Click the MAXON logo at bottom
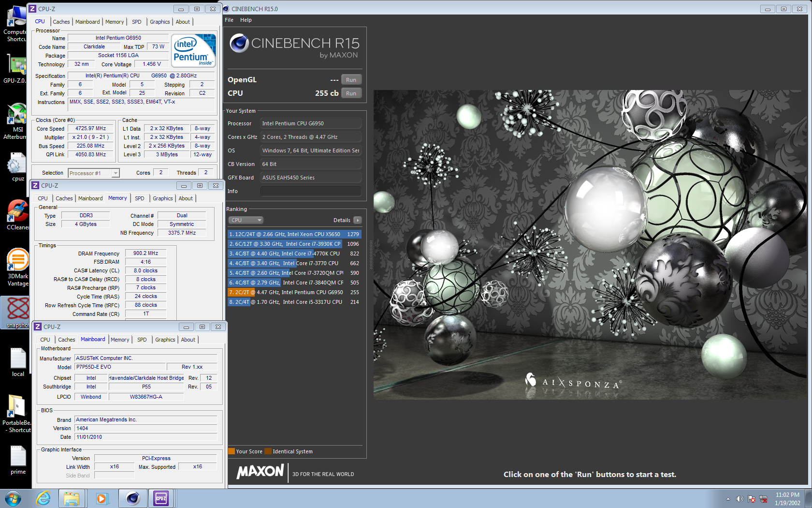812x508 pixels. [x=260, y=471]
